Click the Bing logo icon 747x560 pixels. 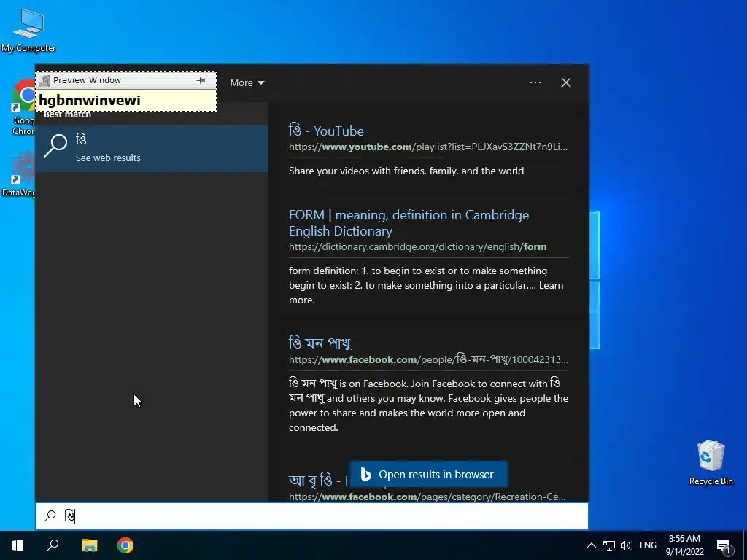pos(366,474)
